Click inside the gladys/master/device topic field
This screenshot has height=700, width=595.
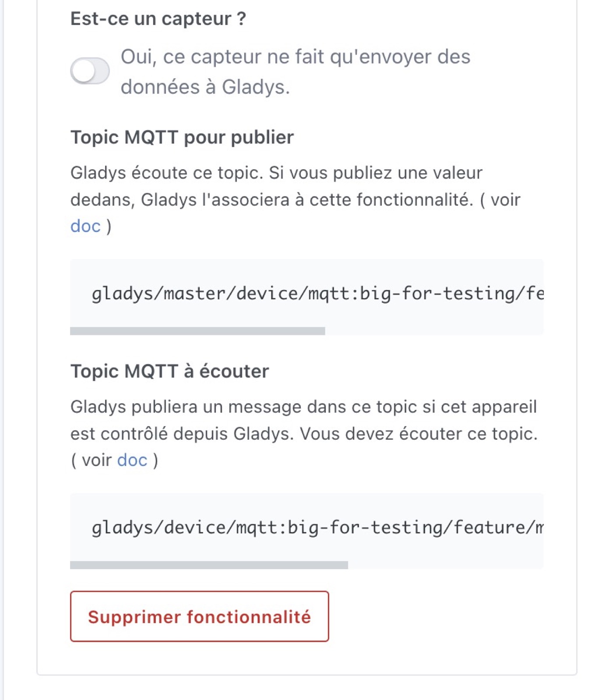tap(306, 293)
